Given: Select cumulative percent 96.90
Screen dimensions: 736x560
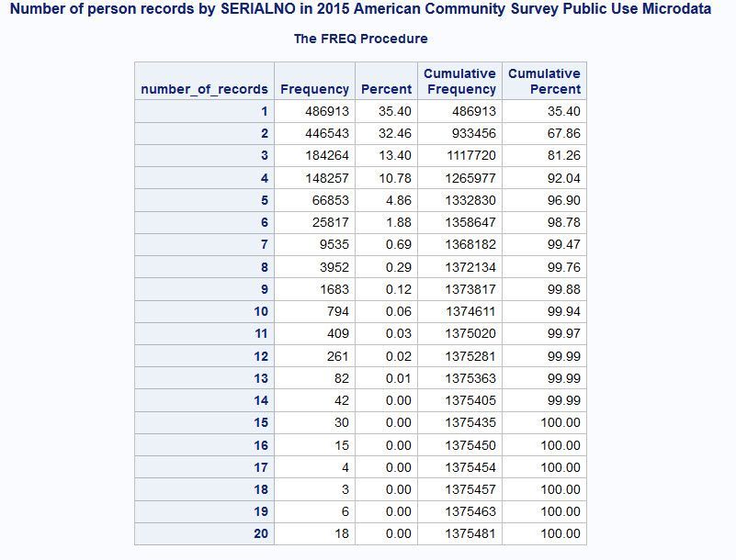Looking at the screenshot, I should pos(563,200).
